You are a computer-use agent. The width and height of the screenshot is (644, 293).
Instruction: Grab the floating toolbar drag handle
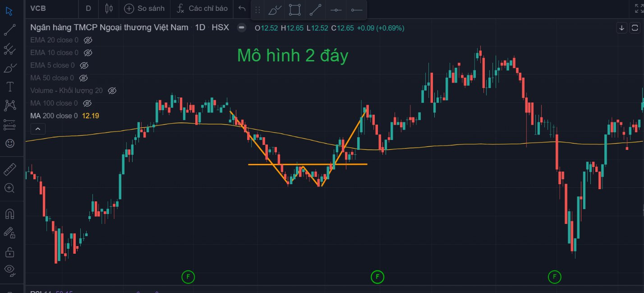258,9
